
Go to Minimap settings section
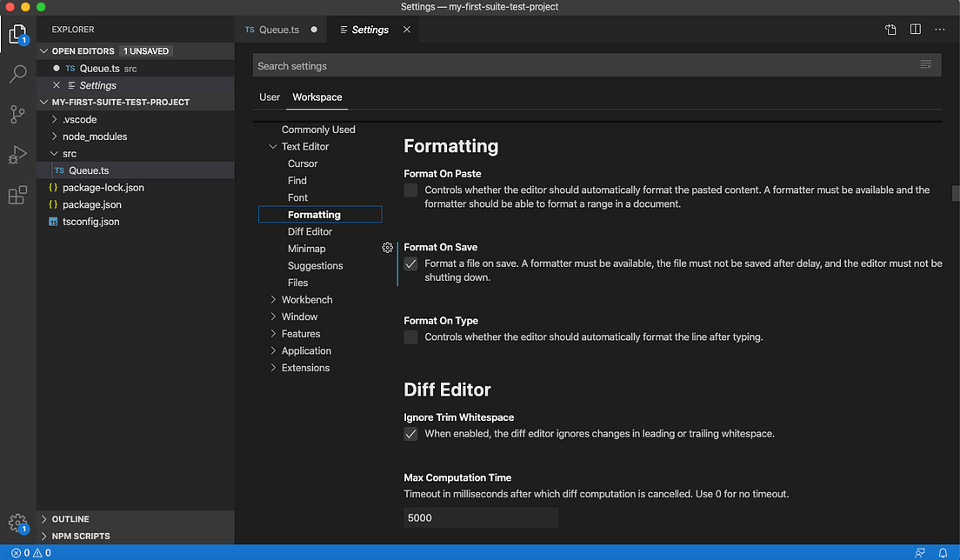(306, 249)
